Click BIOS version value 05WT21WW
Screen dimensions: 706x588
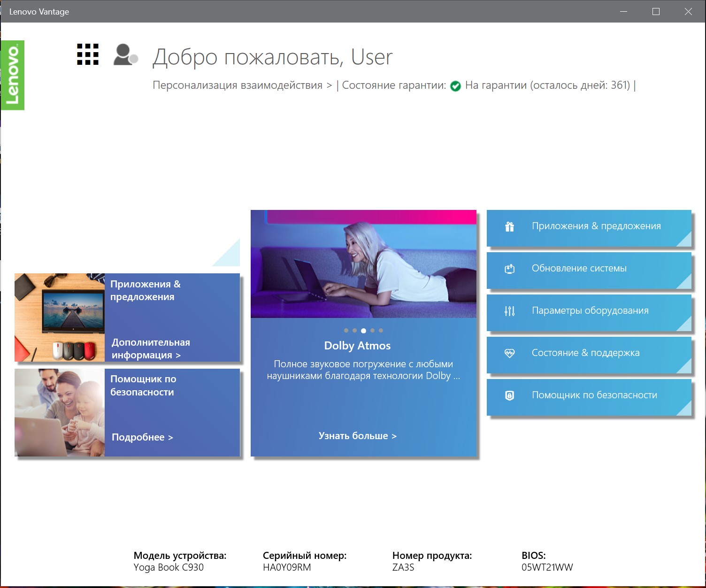coord(547,567)
